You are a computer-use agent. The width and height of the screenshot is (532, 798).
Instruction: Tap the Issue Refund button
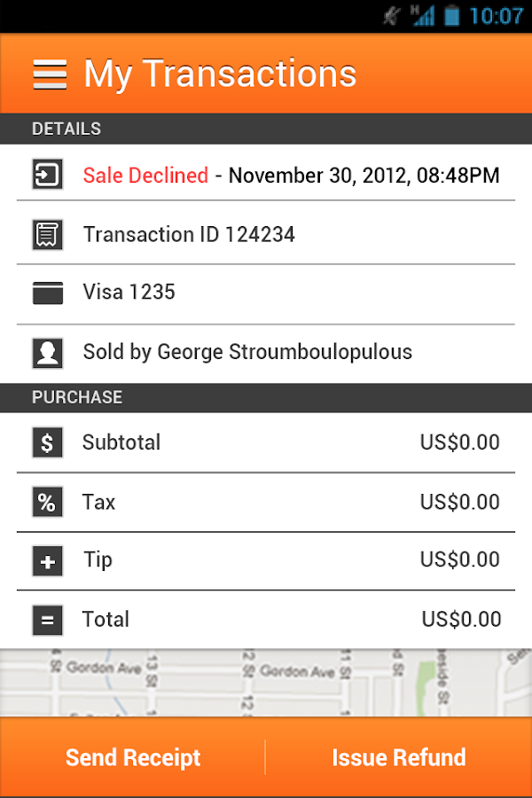(x=399, y=758)
